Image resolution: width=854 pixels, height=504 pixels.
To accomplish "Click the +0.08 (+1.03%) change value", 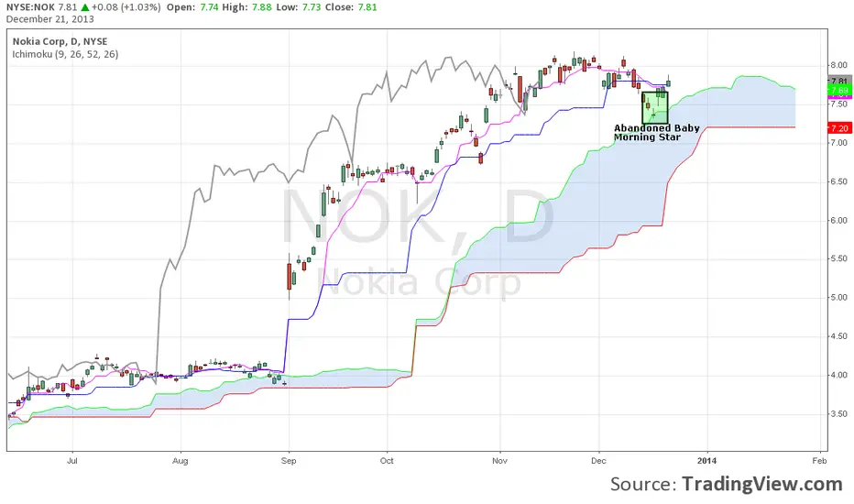I will [126, 7].
